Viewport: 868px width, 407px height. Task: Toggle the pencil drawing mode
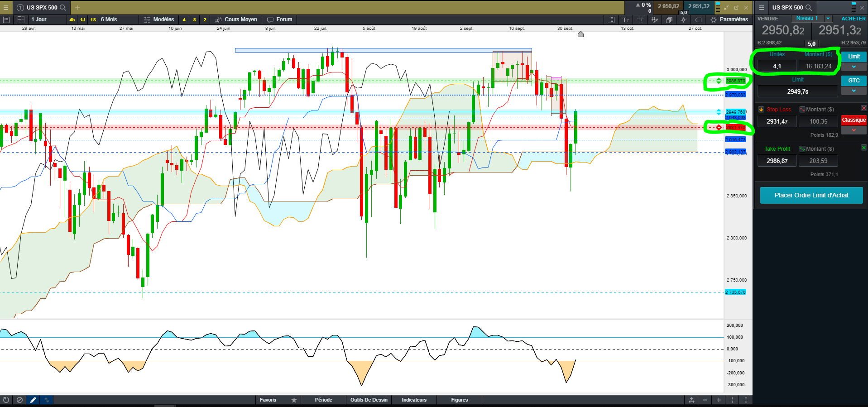33,400
